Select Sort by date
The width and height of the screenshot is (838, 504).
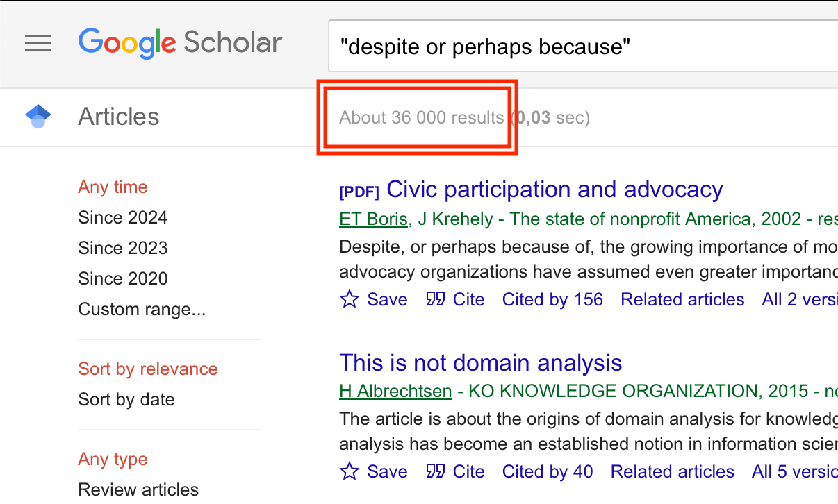point(126,399)
